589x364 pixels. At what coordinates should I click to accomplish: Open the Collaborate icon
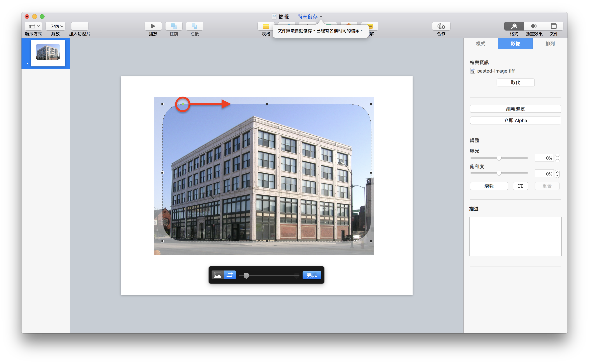[441, 26]
